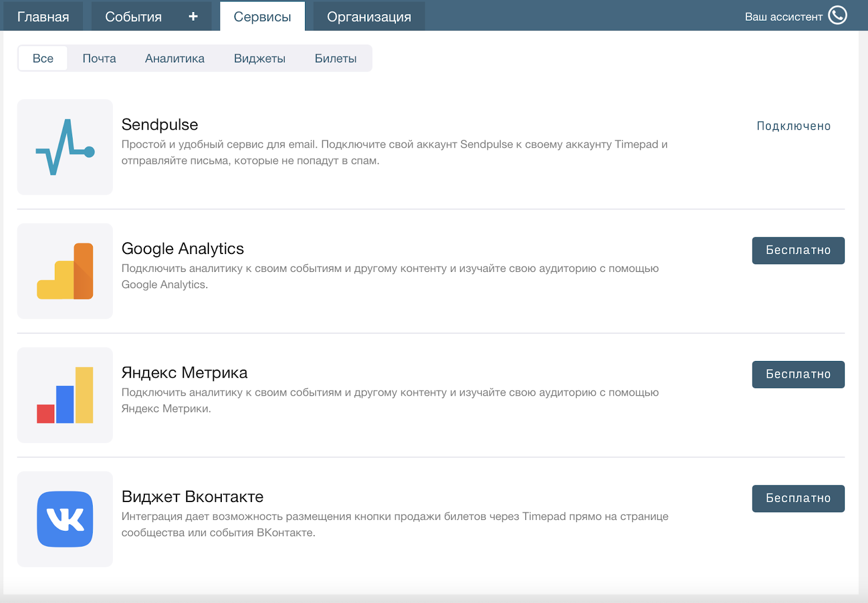The height and width of the screenshot is (603, 868).
Task: Click the Google Analytics description text
Action: (x=390, y=276)
